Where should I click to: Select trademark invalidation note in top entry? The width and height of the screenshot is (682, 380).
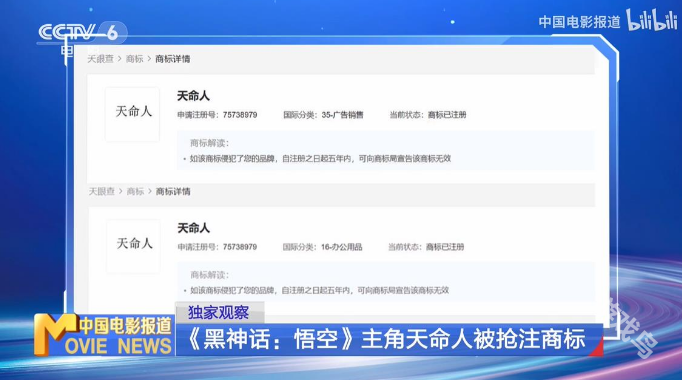click(320, 159)
